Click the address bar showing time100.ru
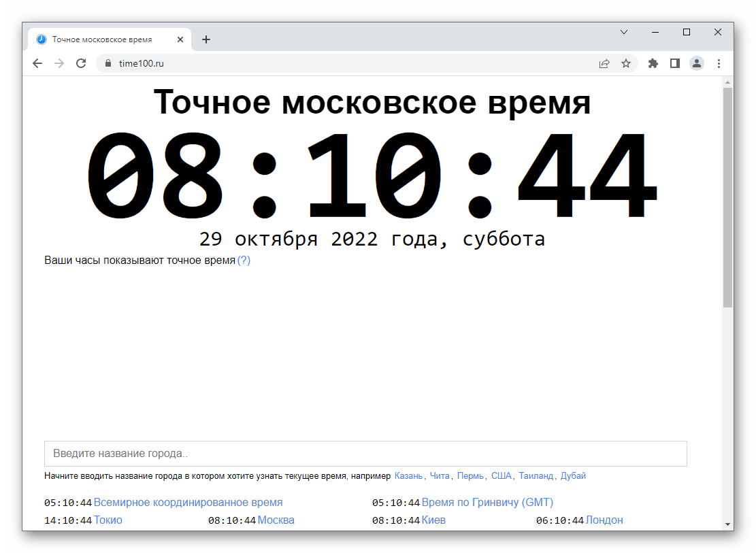Image resolution: width=756 pixels, height=553 pixels. point(340,63)
